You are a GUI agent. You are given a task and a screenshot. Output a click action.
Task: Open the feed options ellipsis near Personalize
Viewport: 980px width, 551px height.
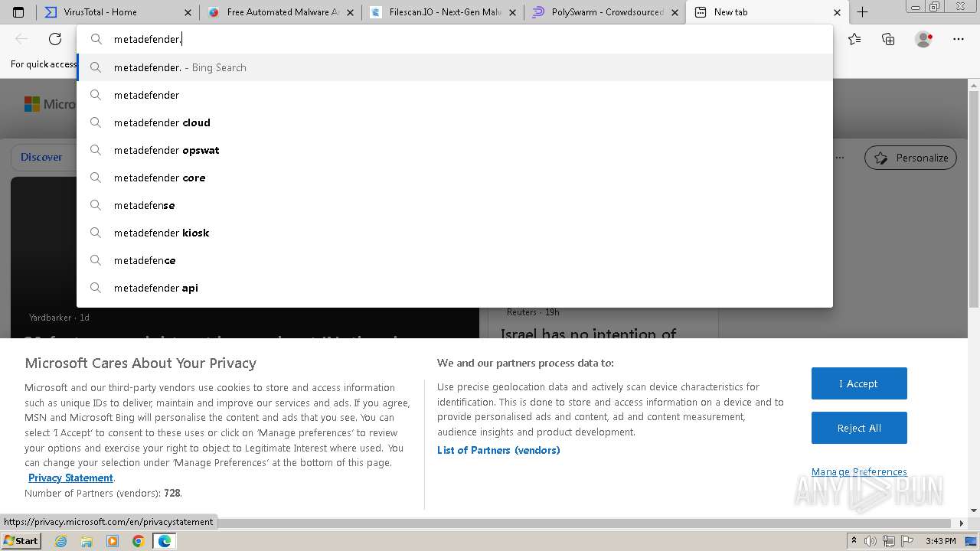pyautogui.click(x=840, y=158)
